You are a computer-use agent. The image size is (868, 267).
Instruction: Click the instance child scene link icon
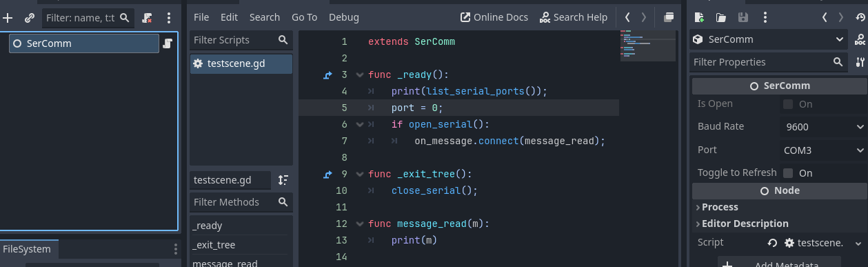[x=30, y=18]
